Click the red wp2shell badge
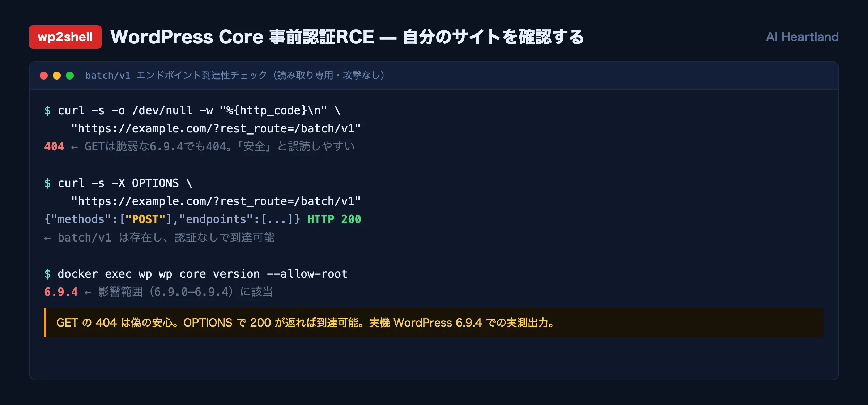This screenshot has height=405, width=868. click(65, 37)
